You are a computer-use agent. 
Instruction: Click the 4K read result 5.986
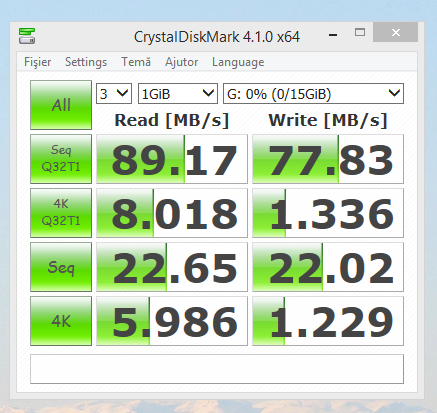[x=172, y=321]
